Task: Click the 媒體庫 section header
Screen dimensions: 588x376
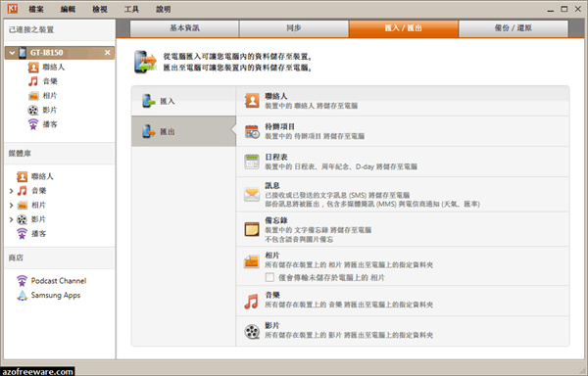Action: coord(20,153)
